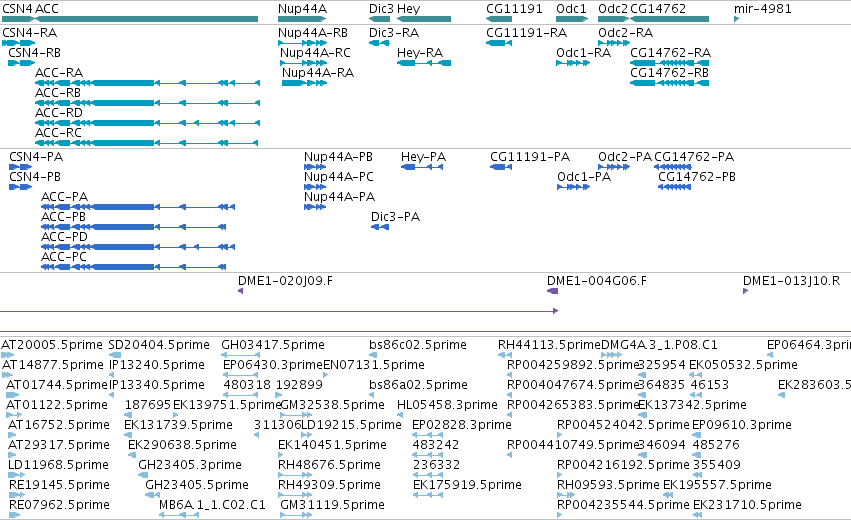Open the EK231710.5prime EST label
Image resolution: width=851 pixels, height=520 pixels.
pyautogui.click(x=747, y=505)
